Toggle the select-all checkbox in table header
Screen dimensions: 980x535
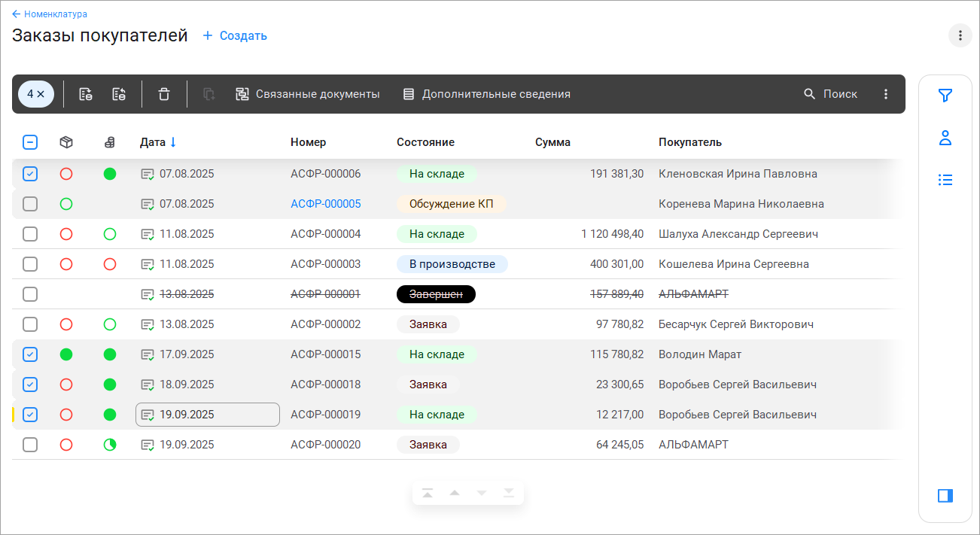point(30,142)
